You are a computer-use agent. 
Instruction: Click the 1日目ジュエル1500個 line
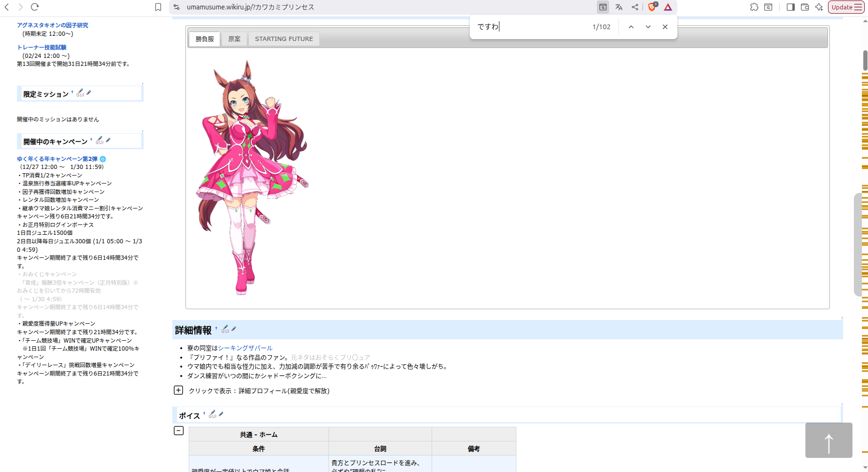pos(45,233)
